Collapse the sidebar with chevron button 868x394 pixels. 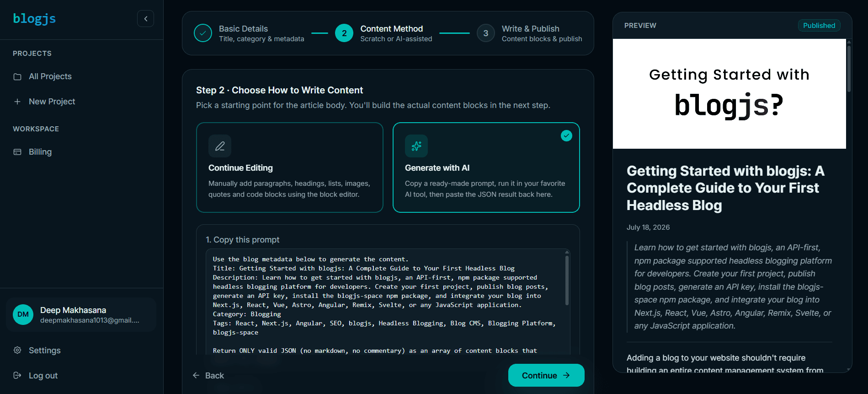tap(145, 19)
